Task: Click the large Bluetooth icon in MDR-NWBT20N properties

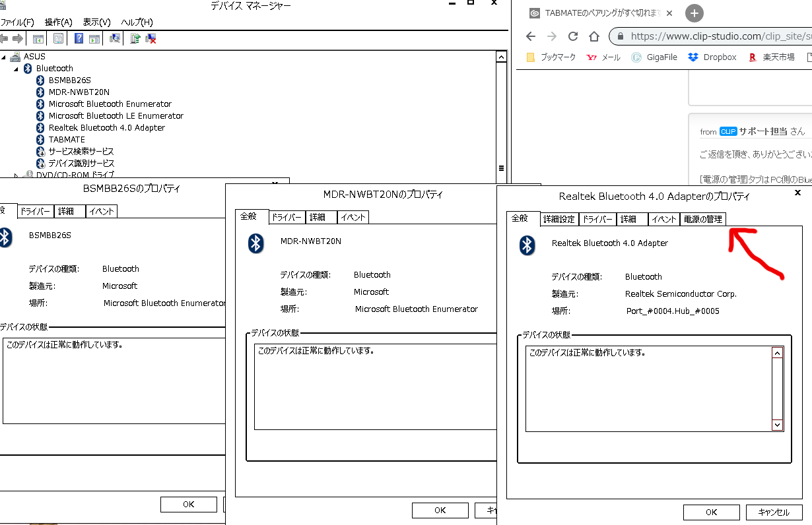Action: pos(256,243)
